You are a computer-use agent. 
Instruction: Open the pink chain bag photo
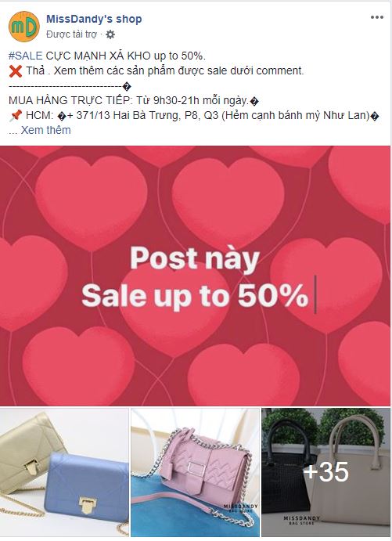point(195,472)
